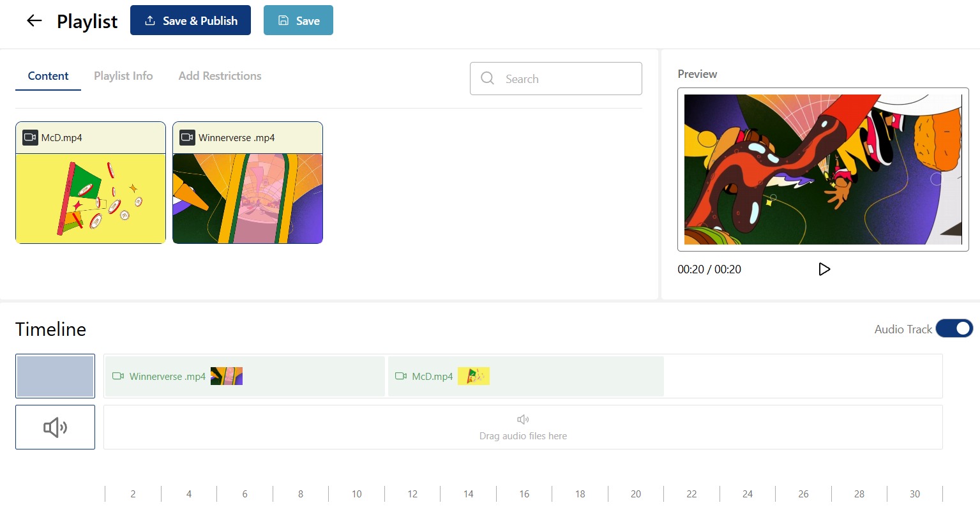
Task: Click the camera icon on the McD.mp4 card
Action: click(x=30, y=137)
